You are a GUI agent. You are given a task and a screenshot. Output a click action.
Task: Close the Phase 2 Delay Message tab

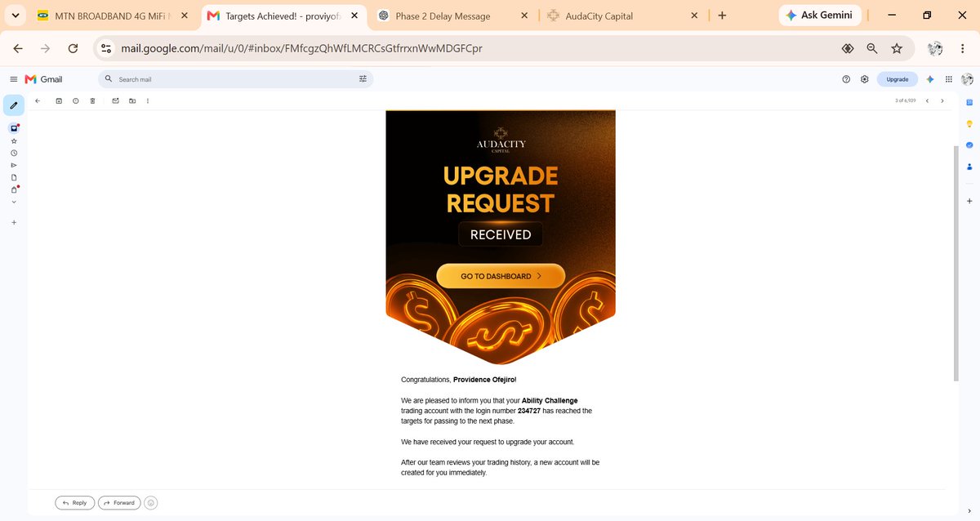(x=525, y=16)
